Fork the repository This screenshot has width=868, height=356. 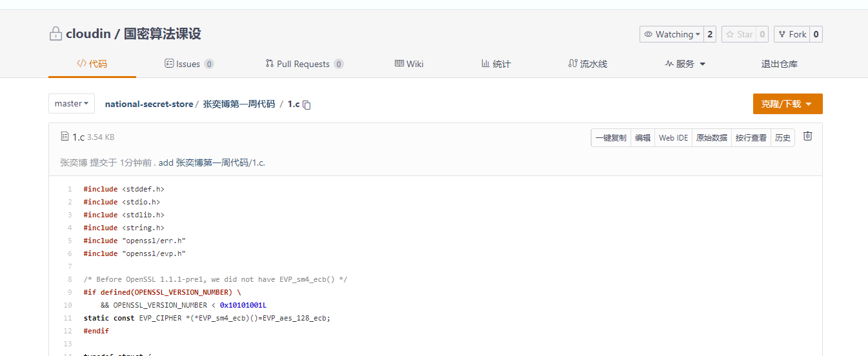tap(791, 34)
